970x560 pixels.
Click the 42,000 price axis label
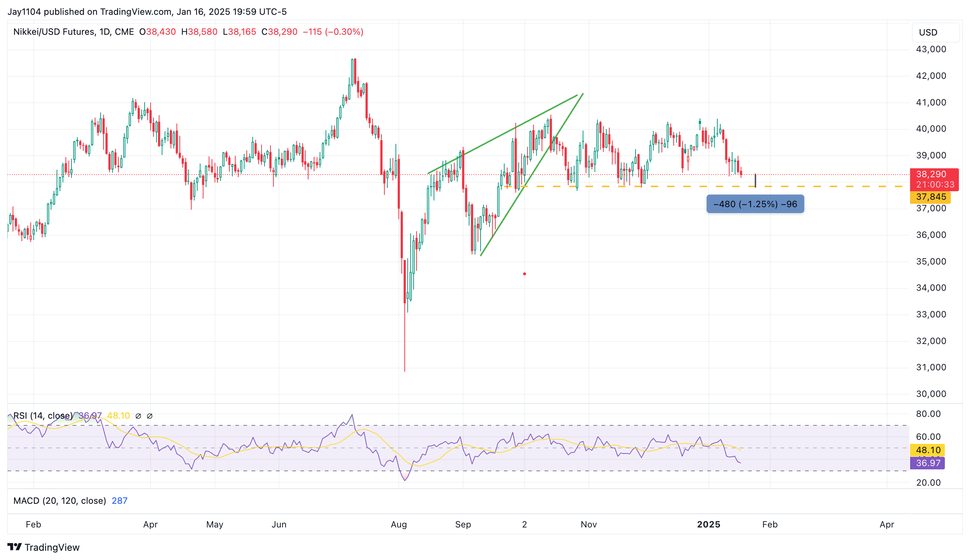(931, 76)
